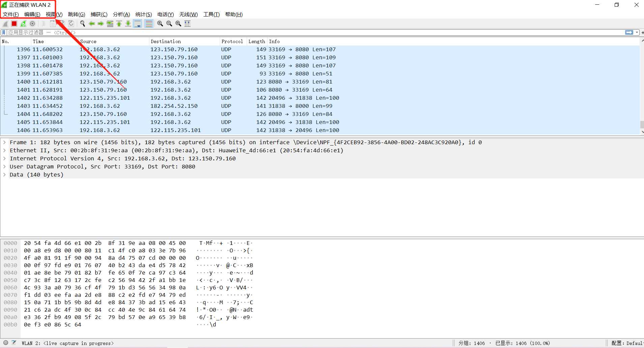Click hex offset row 0040
Image resolution: width=644 pixels, height=348 pixels.
click(10, 273)
